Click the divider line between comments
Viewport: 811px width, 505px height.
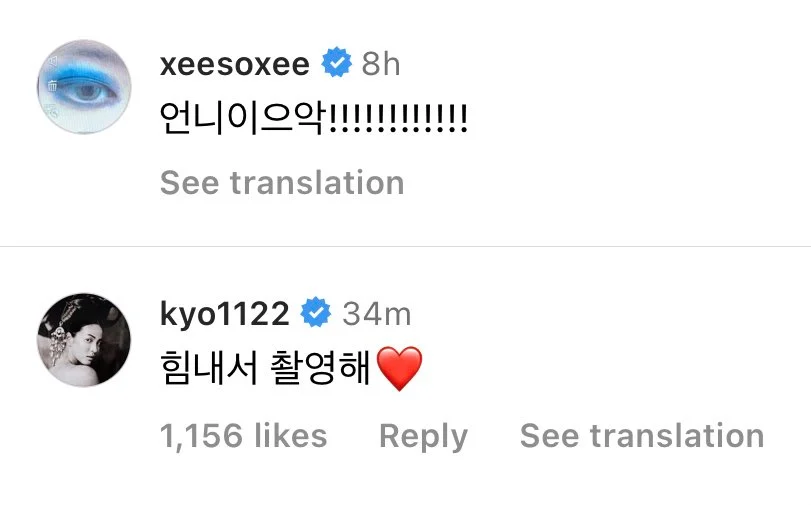point(406,247)
